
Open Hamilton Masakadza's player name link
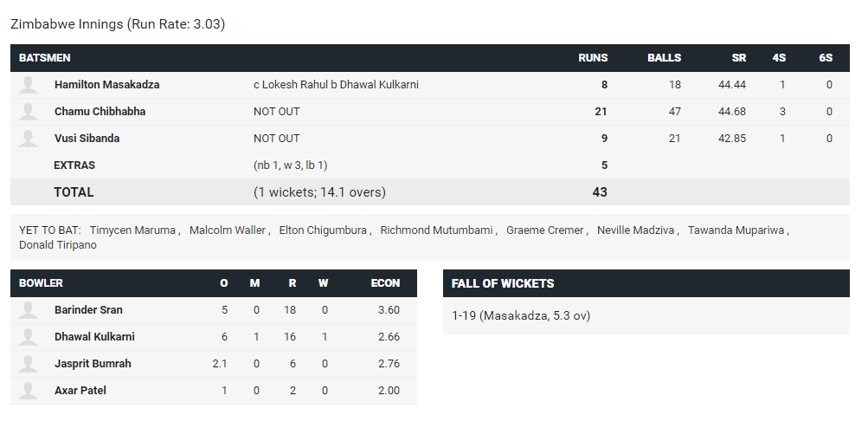(x=106, y=85)
